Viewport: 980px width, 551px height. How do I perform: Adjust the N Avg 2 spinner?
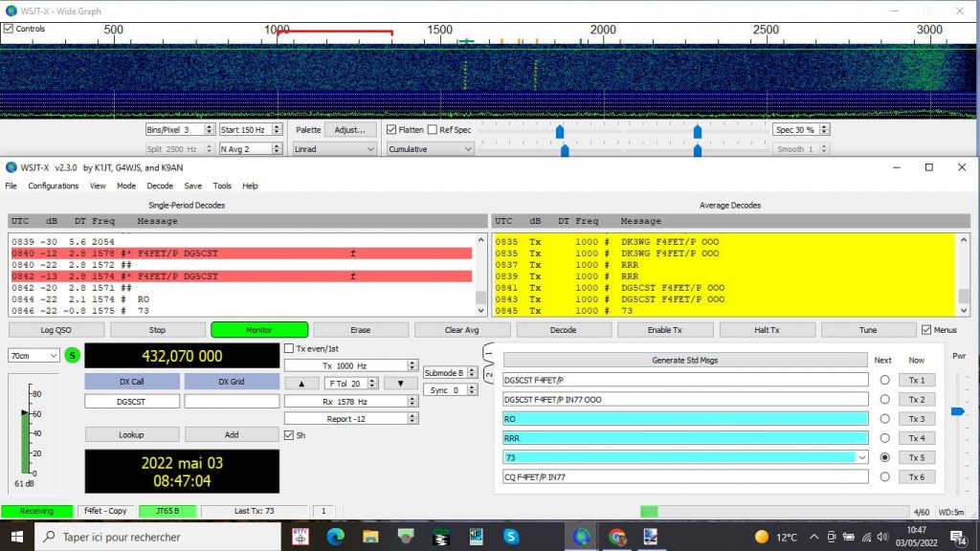(277, 149)
